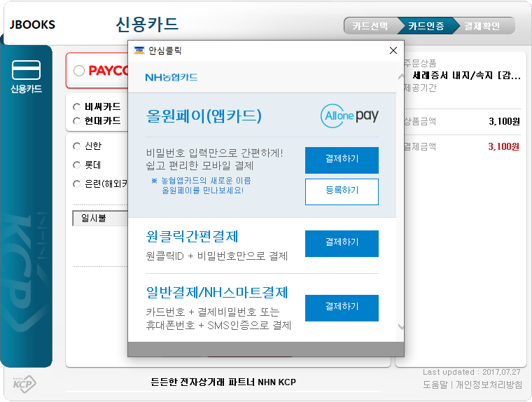Select the 현대카드 radio option
Image resolution: width=532 pixels, height=402 pixels.
point(77,121)
